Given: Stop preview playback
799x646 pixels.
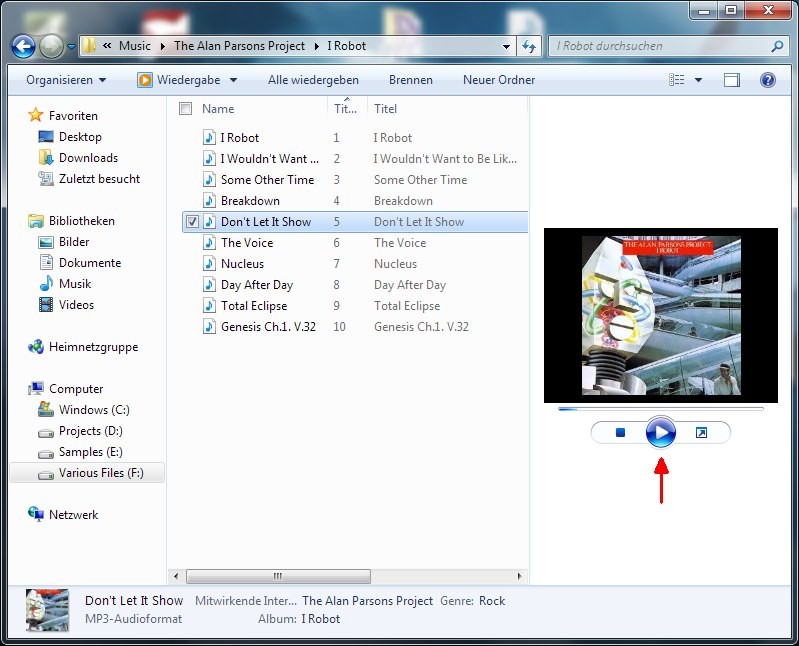Looking at the screenshot, I should pos(620,433).
